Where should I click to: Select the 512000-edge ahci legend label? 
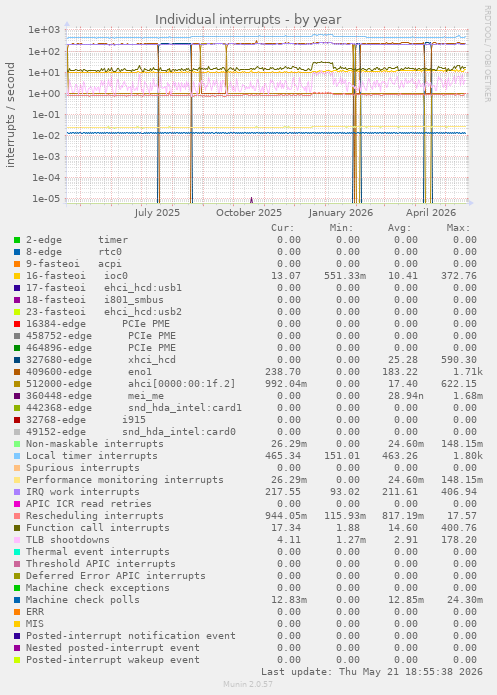(130, 384)
